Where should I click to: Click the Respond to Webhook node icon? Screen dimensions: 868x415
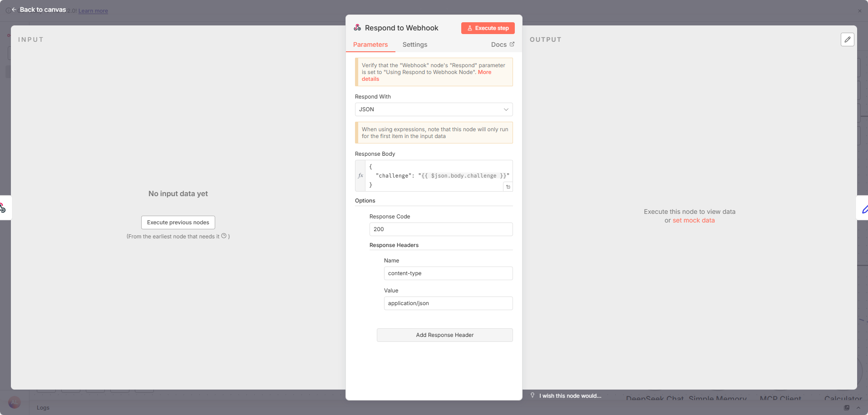(x=358, y=28)
